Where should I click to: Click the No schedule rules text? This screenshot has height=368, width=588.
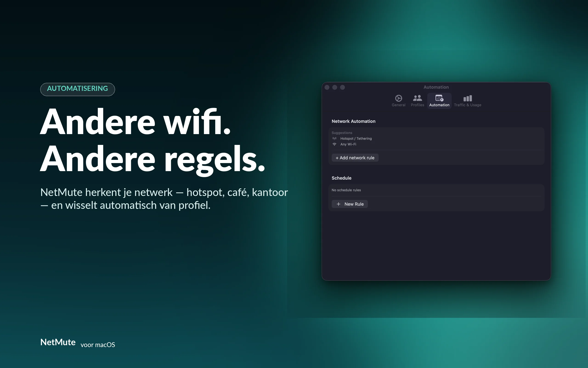click(x=346, y=190)
